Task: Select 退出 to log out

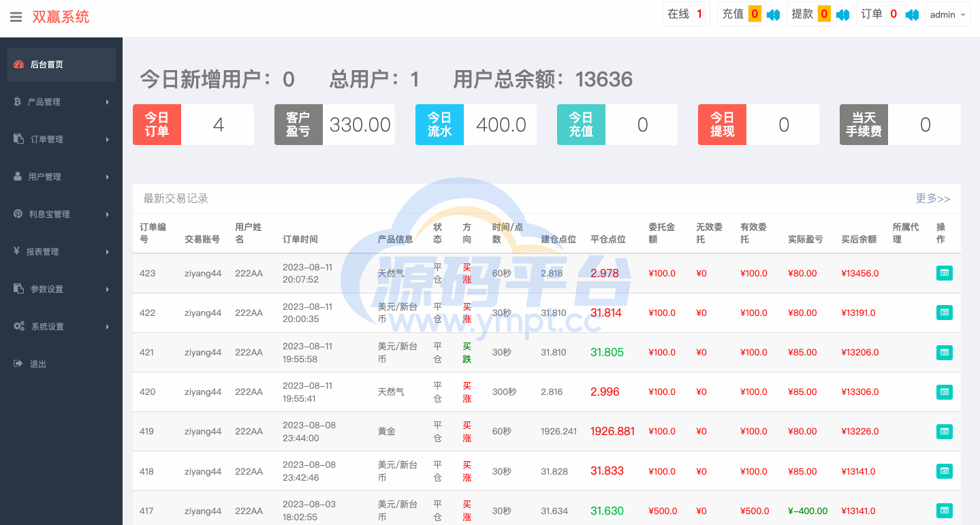Action: pyautogui.click(x=61, y=364)
